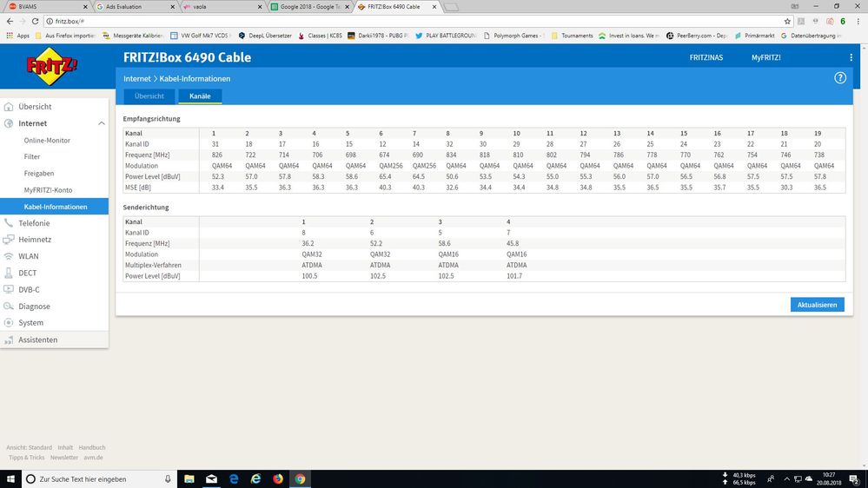
Task: Click the System gear icon in sidebar
Action: [x=9, y=322]
